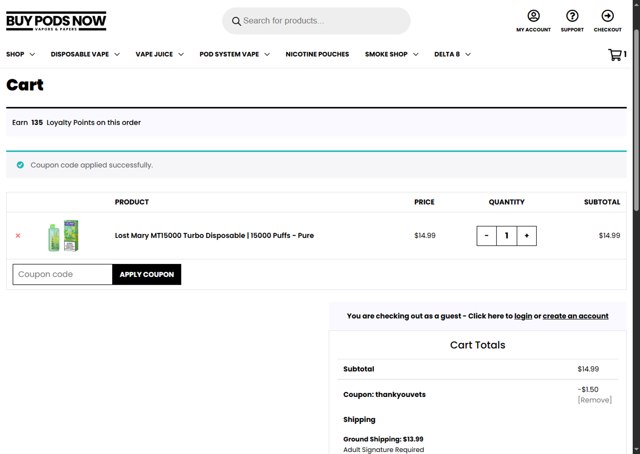Screen dimensions: 640x454
Task: Focus the Coupon code input field
Action: click(62, 274)
